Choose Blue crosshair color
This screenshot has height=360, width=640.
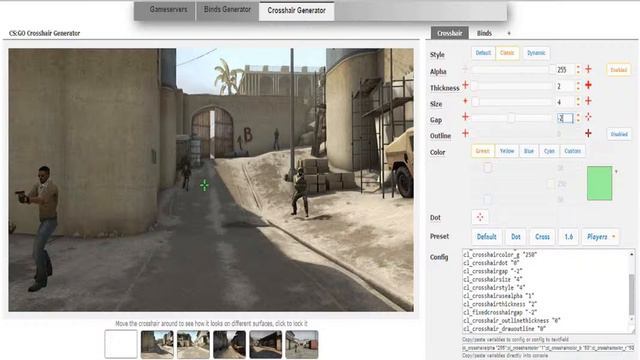coord(529,151)
